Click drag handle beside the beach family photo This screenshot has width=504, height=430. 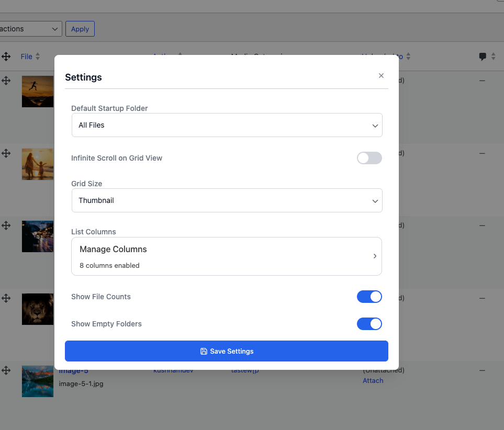tap(6, 153)
